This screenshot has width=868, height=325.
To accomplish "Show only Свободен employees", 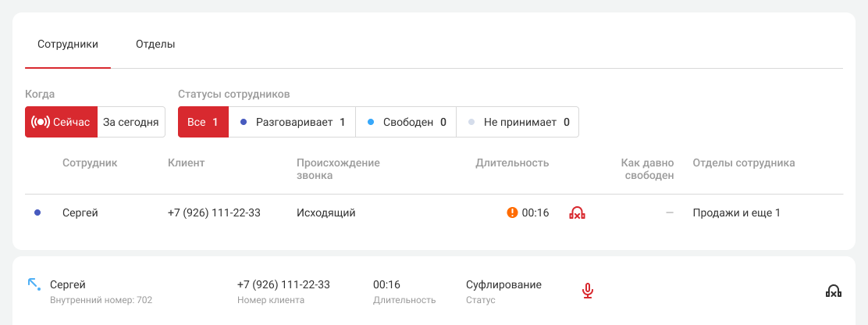I will [x=406, y=122].
